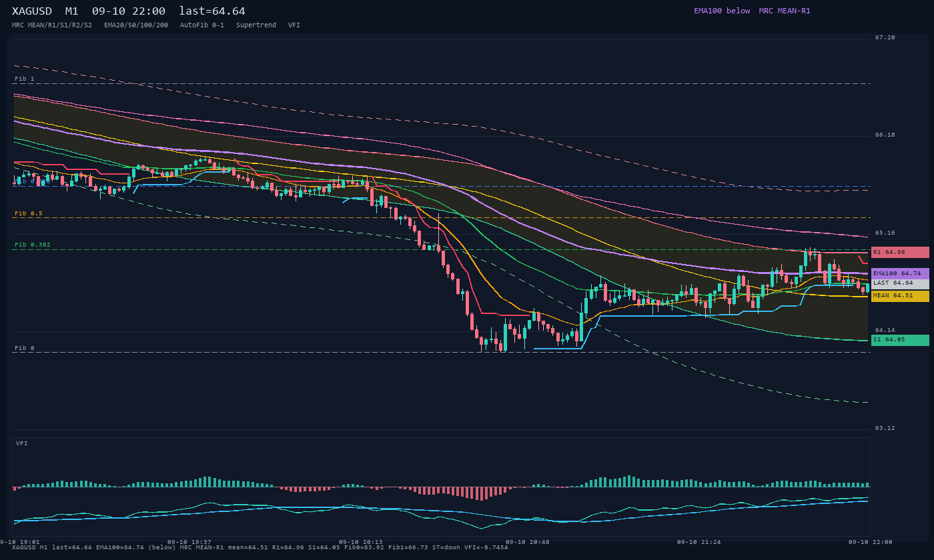
Task: Click EMA20/50/100/200 indicator legend
Action: [136, 25]
